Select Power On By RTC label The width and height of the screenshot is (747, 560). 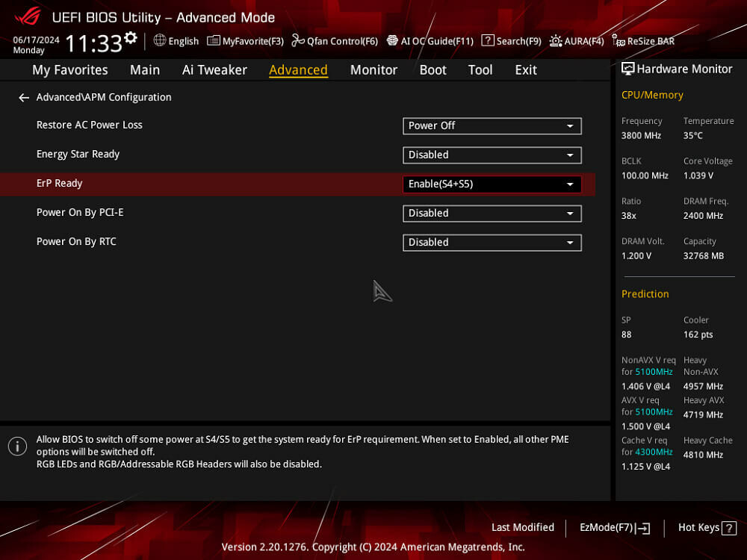point(76,241)
